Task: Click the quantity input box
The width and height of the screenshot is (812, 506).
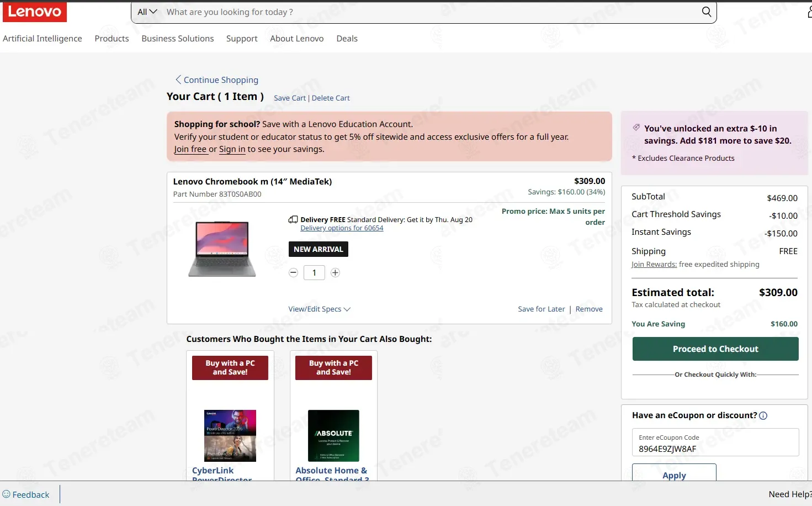Action: 314,272
